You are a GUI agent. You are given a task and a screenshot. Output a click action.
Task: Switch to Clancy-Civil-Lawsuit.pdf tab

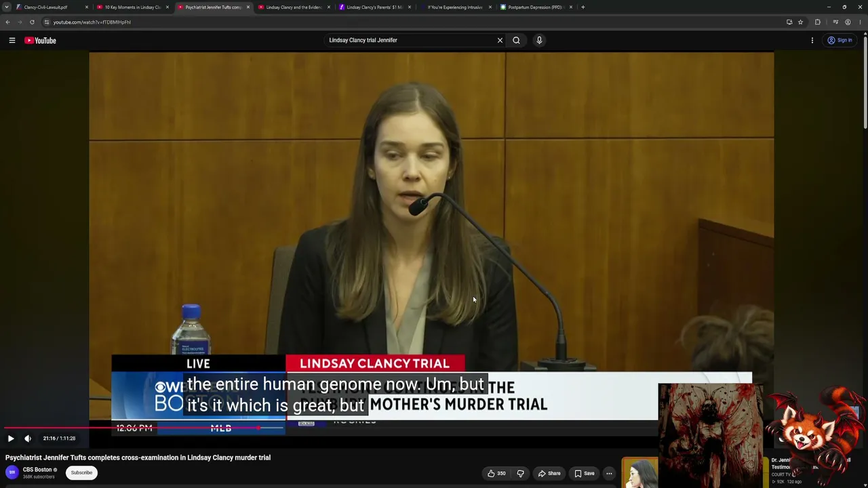[51, 7]
